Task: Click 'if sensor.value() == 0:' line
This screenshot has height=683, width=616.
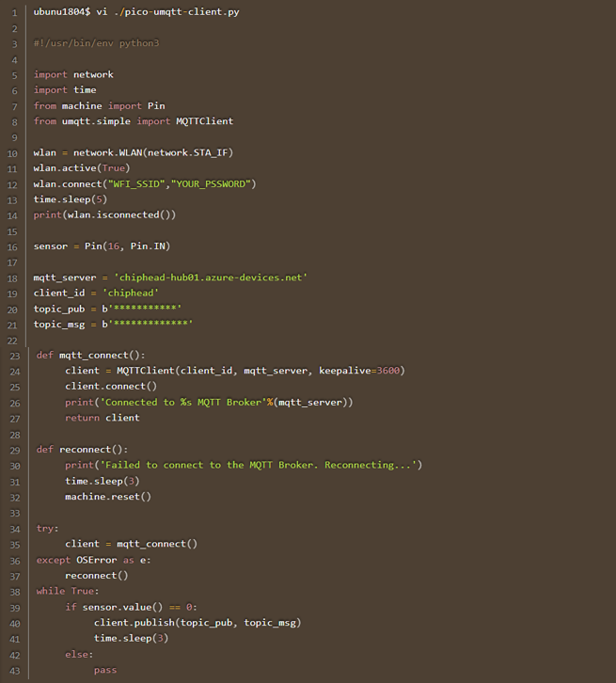Action: click(x=131, y=607)
